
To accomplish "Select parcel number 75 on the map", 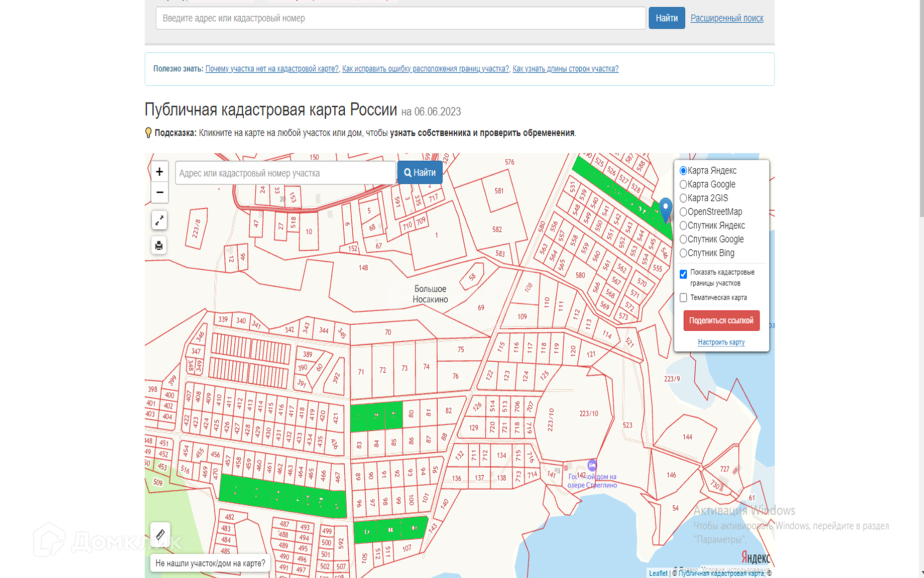I will [460, 350].
